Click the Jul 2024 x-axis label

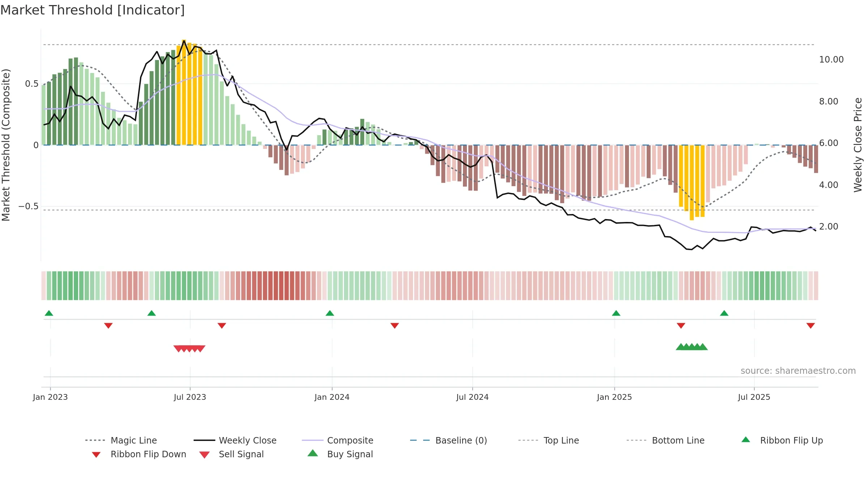472,397
